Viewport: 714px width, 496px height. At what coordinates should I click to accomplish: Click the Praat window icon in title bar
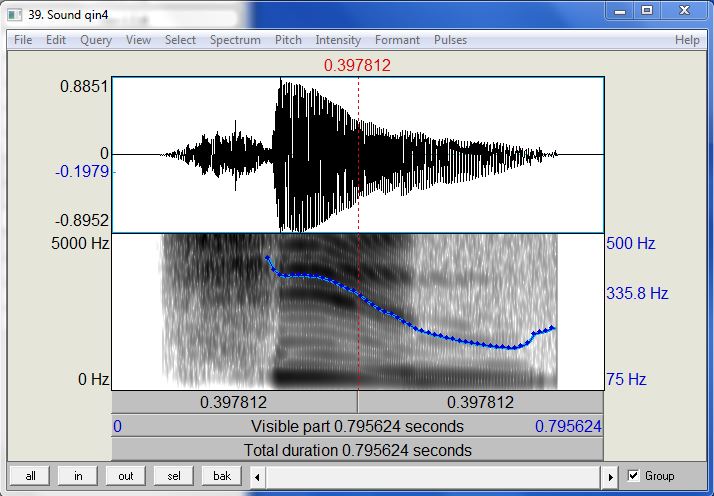pos(15,15)
